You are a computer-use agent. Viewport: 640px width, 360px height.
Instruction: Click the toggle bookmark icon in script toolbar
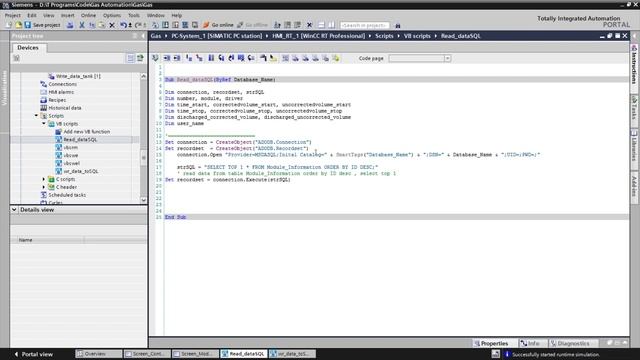coord(211,58)
